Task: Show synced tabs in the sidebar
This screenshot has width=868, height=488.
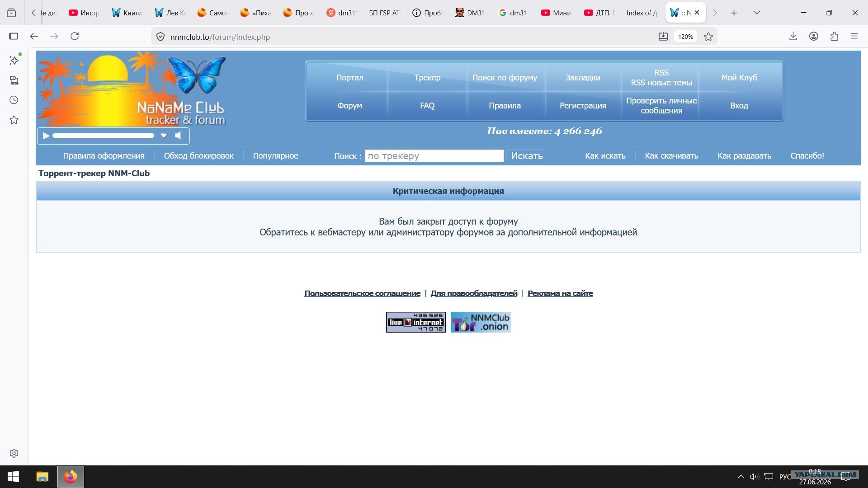Action: coord(14,80)
